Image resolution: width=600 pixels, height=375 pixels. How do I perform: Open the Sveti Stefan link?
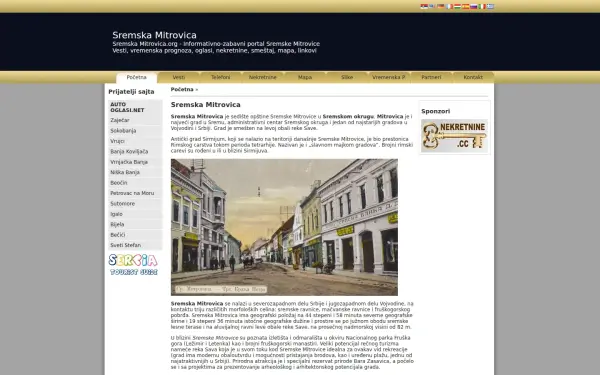pyautogui.click(x=135, y=245)
